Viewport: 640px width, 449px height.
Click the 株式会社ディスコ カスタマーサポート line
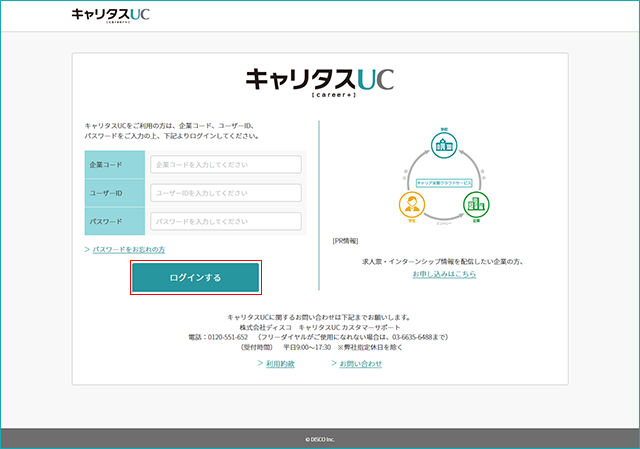click(x=320, y=327)
